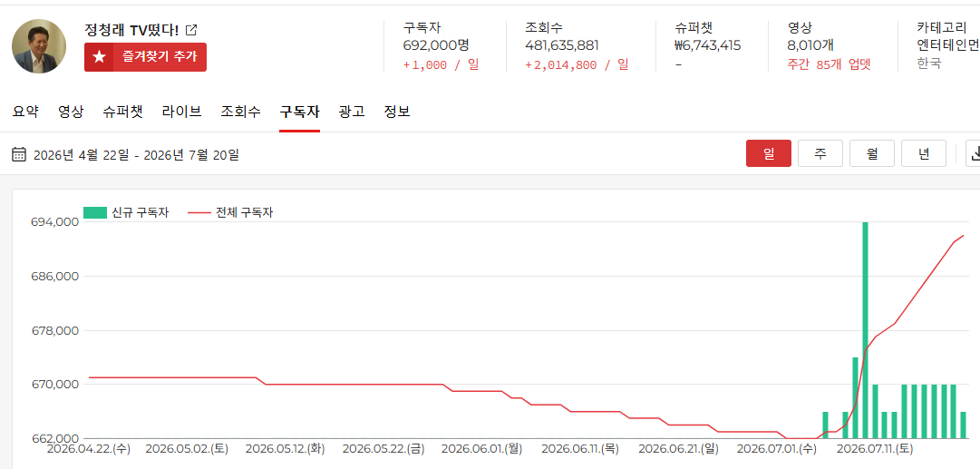Open the date range 2026년 4월 22일 picker
The height and width of the screenshot is (469, 980).
tap(136, 154)
